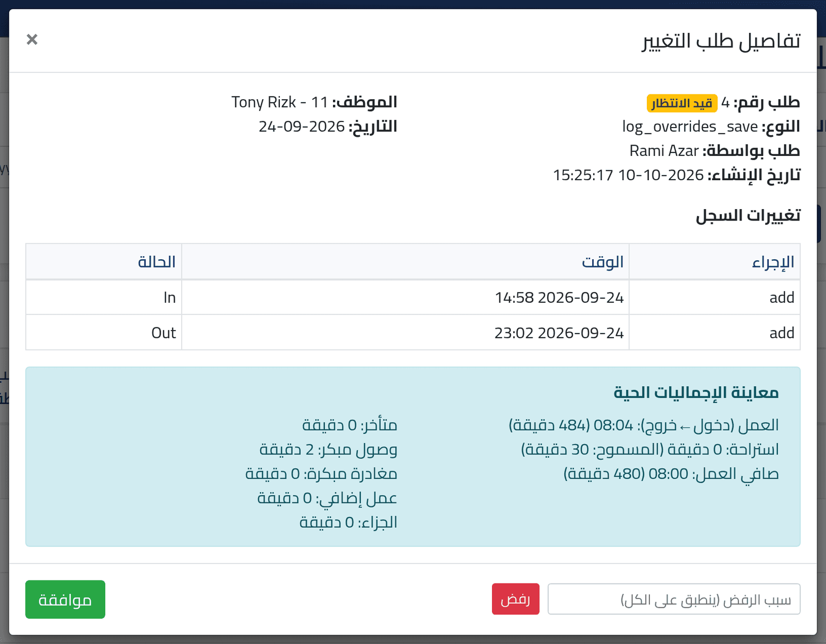Click add action in the Out row
This screenshot has height=644, width=826.
pyautogui.click(x=714, y=333)
